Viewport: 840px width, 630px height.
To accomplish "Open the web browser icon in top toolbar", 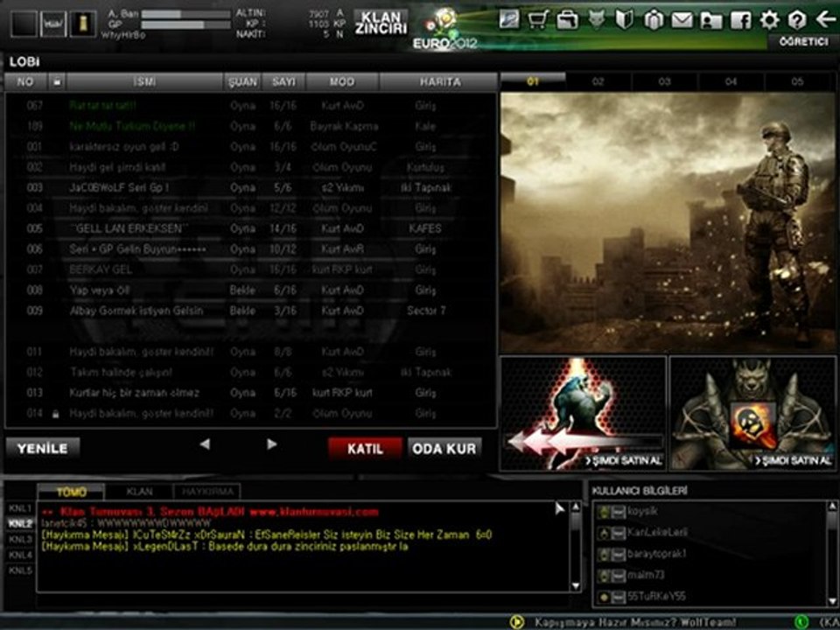I will (x=509, y=20).
